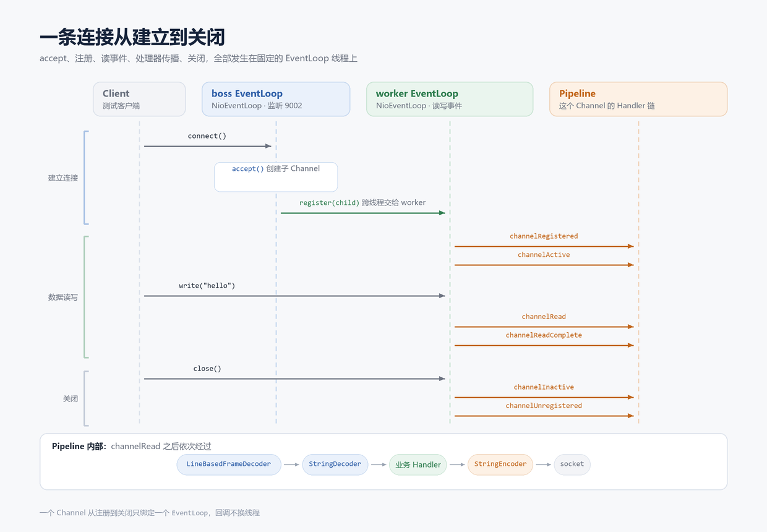Click the channelInactive event label
This screenshot has height=532, width=767.
tap(544, 387)
